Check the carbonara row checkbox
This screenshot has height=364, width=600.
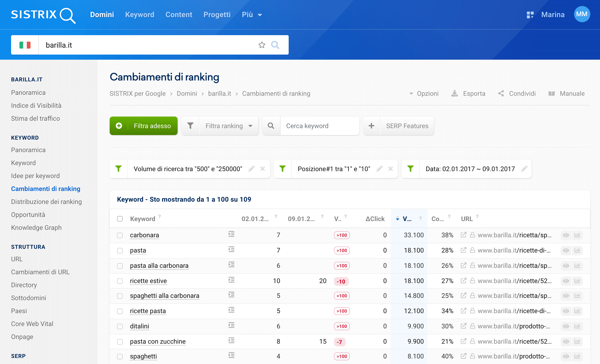point(120,235)
